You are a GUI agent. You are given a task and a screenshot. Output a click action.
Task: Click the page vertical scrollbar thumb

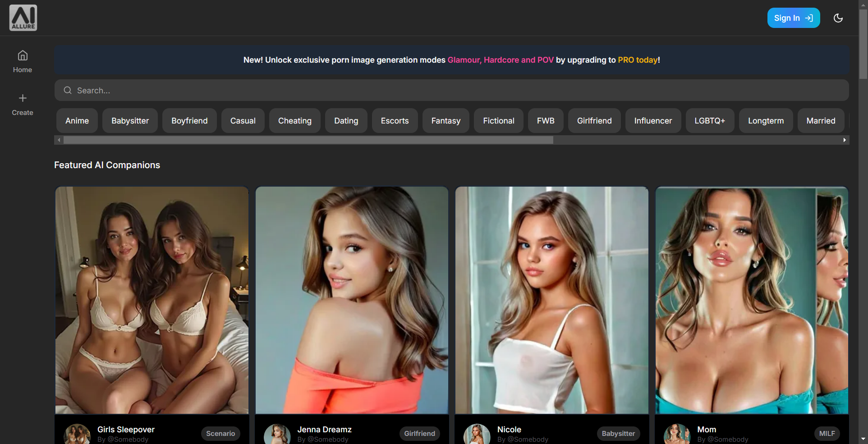point(863,44)
